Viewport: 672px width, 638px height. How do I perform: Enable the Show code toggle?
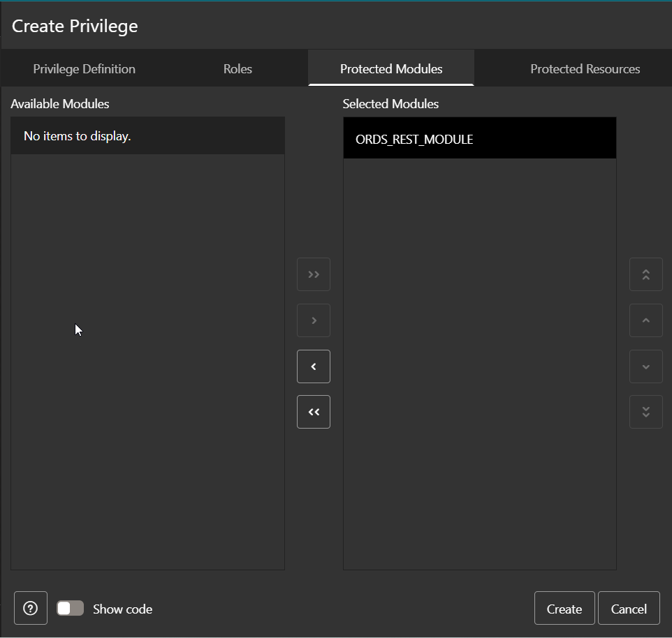[70, 608]
